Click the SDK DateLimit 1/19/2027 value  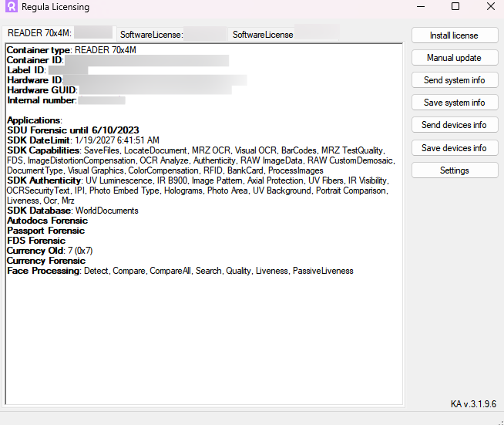(117, 140)
